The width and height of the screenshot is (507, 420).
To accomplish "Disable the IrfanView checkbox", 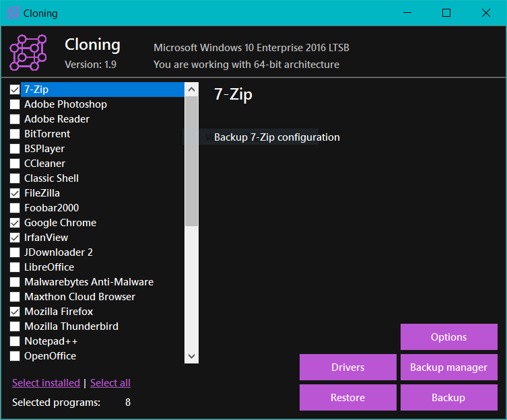I will [15, 238].
